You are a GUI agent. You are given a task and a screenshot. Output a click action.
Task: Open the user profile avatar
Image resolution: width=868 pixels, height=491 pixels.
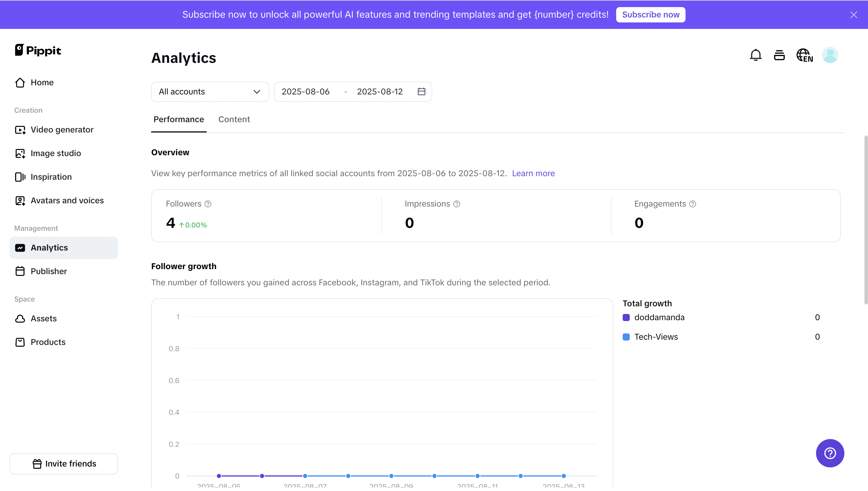[x=830, y=55]
